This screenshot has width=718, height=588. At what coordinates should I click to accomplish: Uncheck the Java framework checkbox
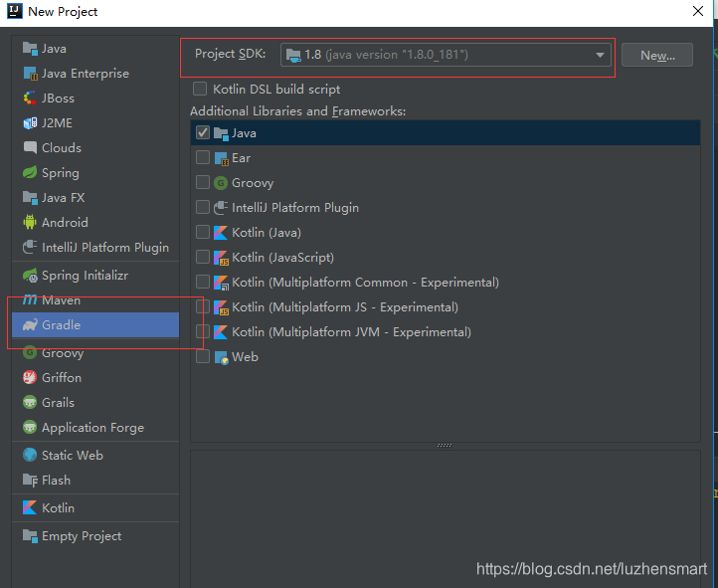coord(203,132)
